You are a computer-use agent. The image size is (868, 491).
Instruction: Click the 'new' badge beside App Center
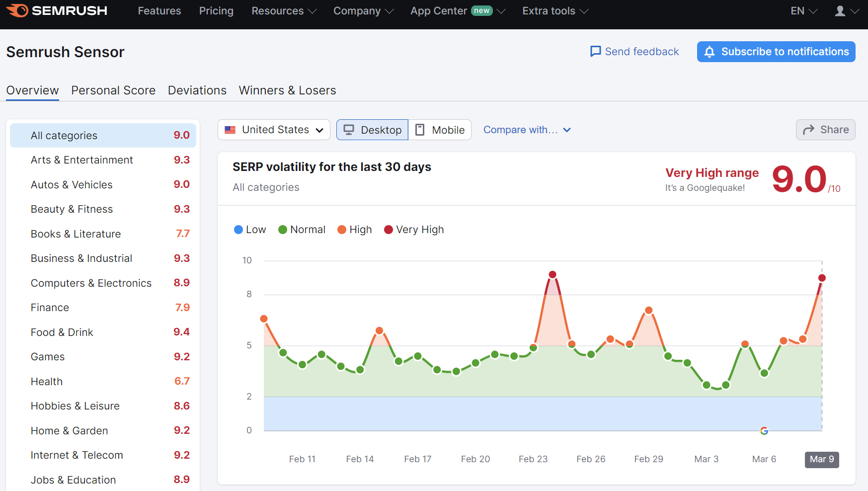[x=481, y=10]
